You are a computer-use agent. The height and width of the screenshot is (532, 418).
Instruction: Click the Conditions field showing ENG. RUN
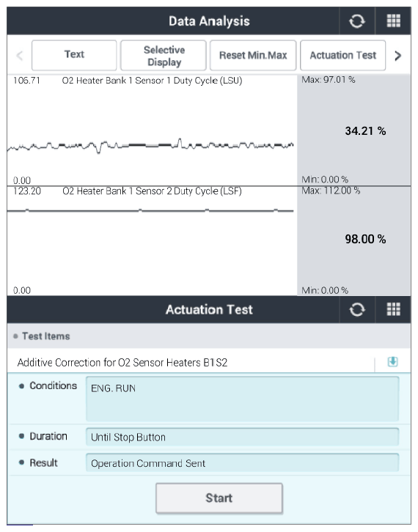pos(243,399)
